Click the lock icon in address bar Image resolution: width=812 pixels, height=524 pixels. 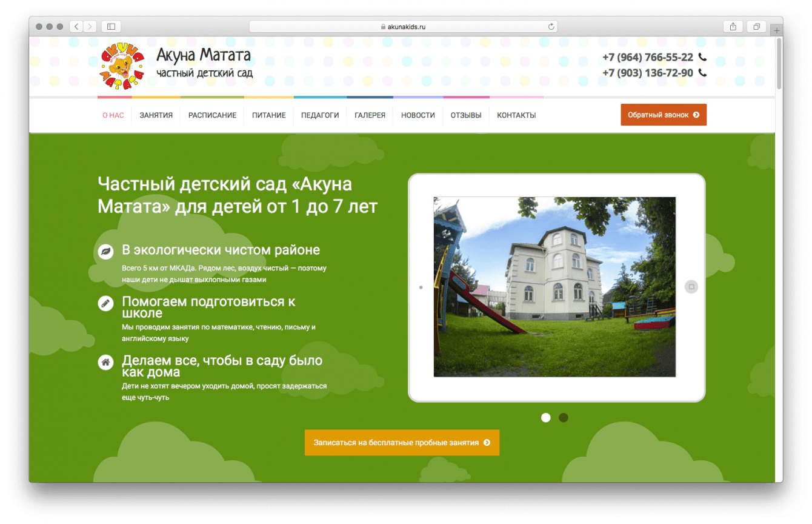383,27
